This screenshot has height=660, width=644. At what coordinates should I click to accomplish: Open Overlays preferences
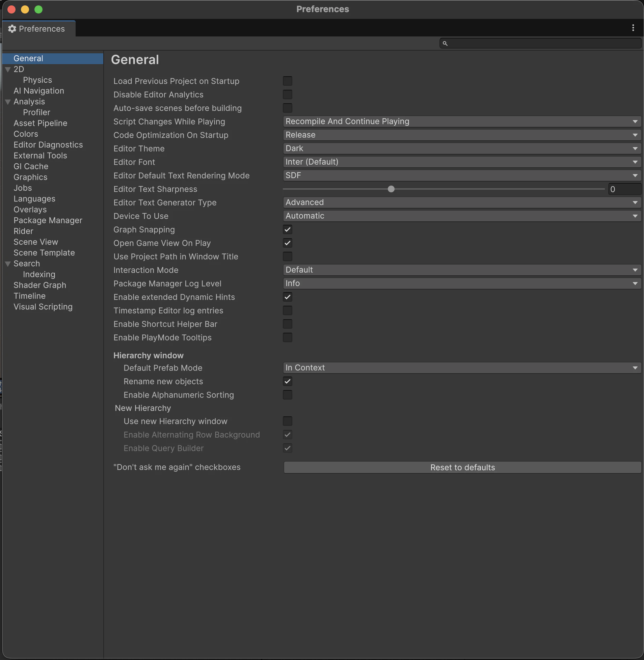(30, 210)
